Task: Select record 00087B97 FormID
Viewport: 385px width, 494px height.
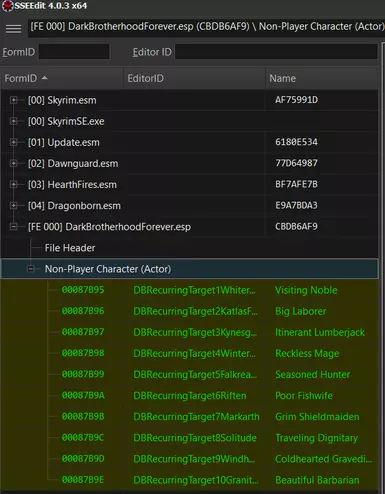Action: pos(83,332)
